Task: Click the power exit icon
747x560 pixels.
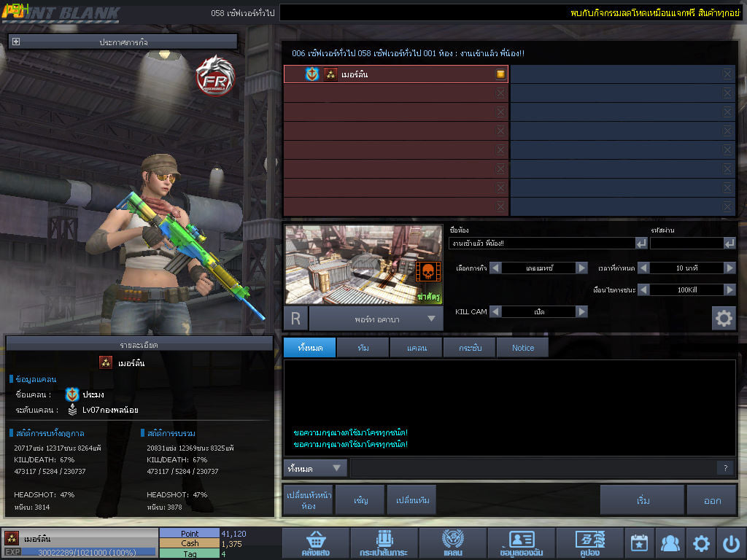Action: pyautogui.click(x=731, y=543)
